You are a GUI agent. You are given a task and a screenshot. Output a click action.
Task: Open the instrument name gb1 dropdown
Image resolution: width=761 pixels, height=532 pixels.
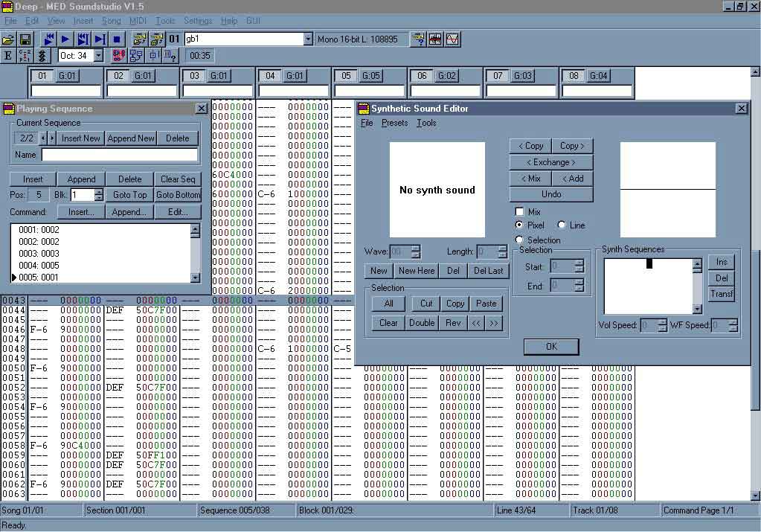[x=308, y=39]
